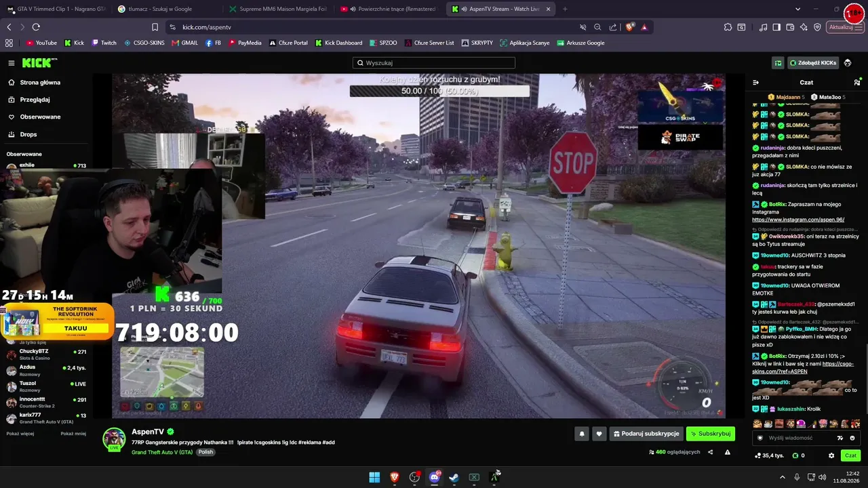Open Discord from the taskbar

pos(434,477)
